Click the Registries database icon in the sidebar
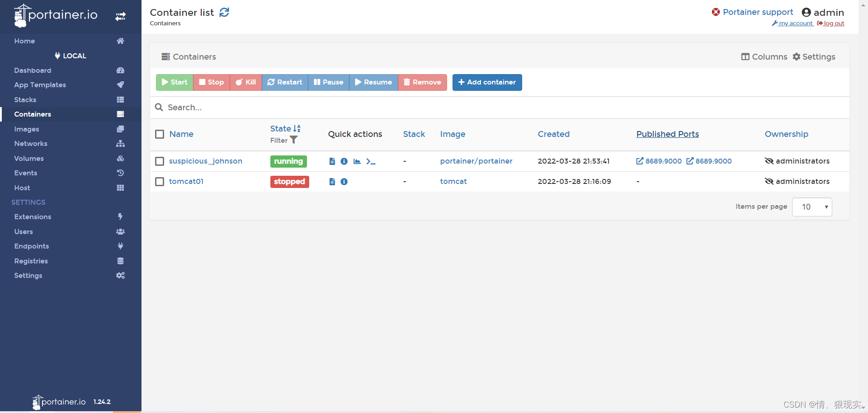868x413 pixels. pos(120,261)
